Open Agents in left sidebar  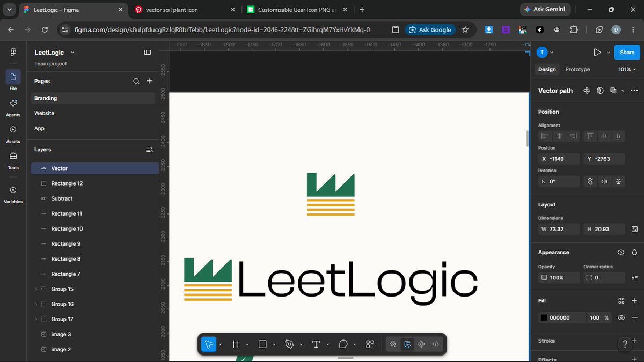coord(13,107)
